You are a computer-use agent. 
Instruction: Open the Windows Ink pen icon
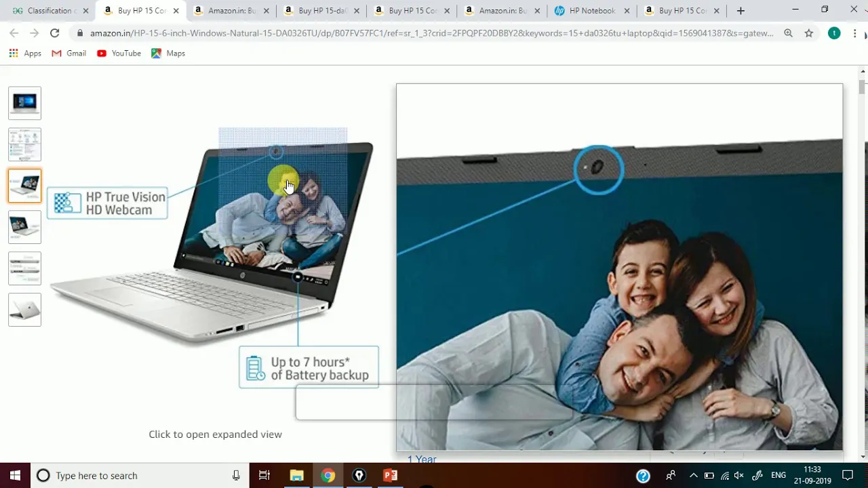coord(757,475)
